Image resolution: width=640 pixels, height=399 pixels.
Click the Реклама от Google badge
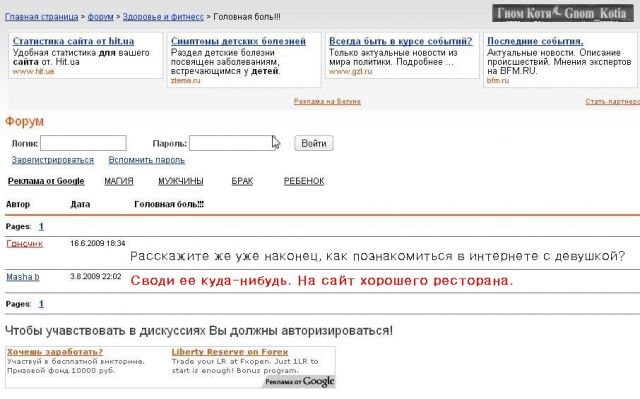click(x=299, y=382)
